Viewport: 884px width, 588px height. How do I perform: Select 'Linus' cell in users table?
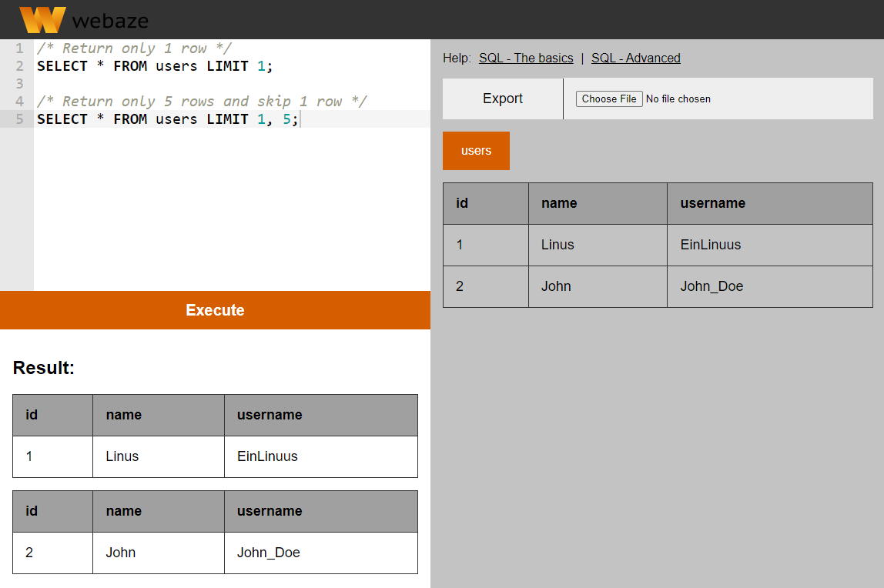tap(598, 245)
